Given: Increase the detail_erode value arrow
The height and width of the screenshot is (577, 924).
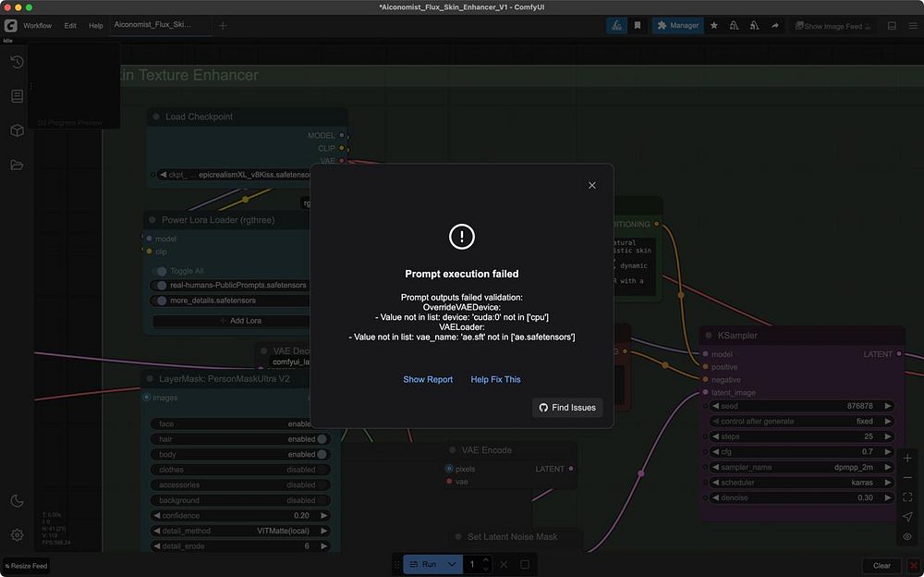Looking at the screenshot, I should [x=323, y=546].
